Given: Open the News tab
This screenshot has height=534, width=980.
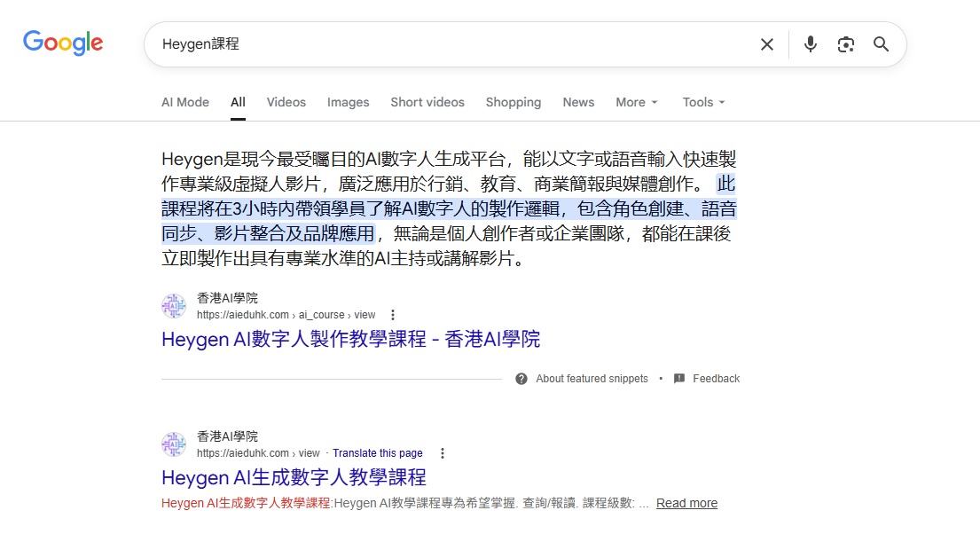Looking at the screenshot, I should coord(578,102).
